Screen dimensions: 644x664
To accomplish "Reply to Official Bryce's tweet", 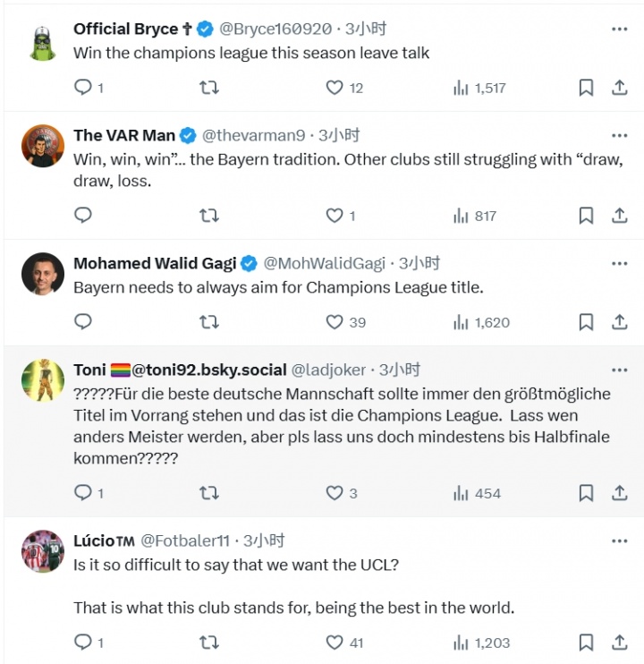I will [83, 88].
